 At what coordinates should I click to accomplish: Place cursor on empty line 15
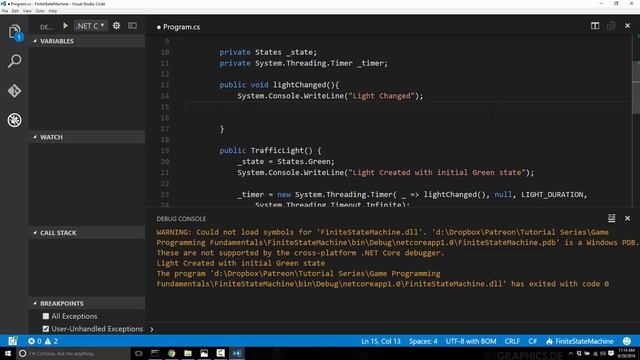[x=408, y=107]
